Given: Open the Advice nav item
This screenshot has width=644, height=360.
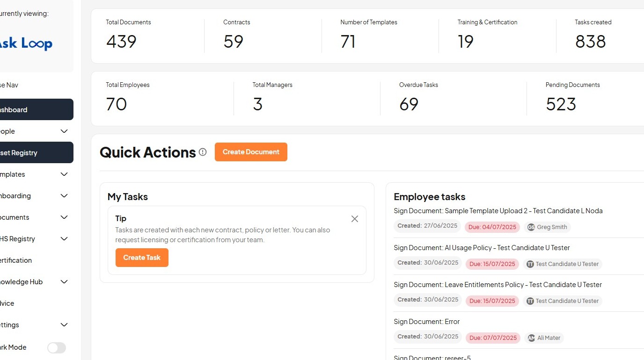Looking at the screenshot, I should click(37, 303).
